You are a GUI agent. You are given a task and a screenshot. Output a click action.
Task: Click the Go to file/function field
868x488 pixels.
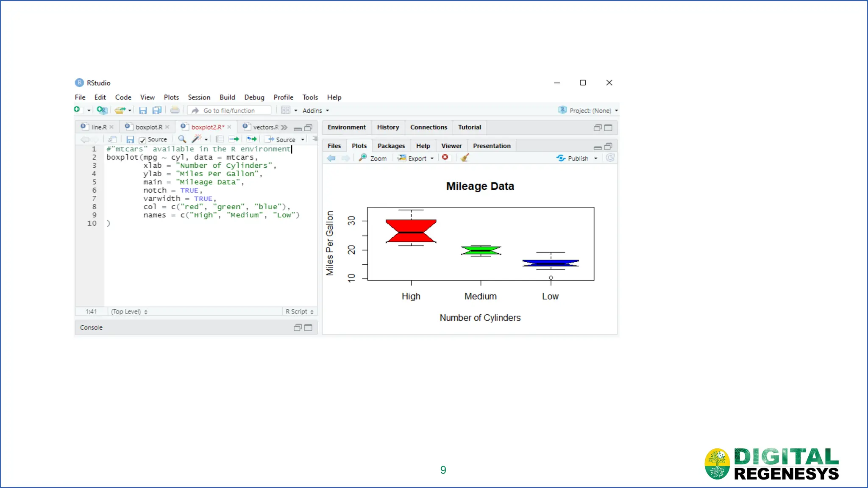pyautogui.click(x=229, y=111)
